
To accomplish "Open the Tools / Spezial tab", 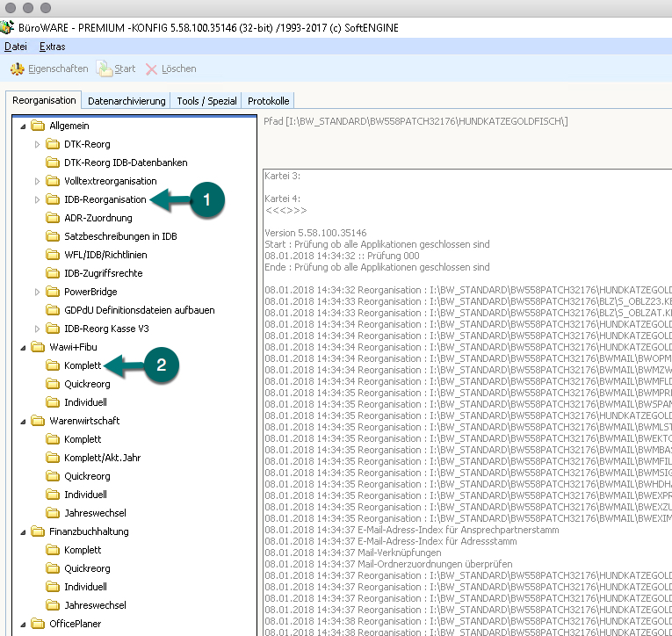I will 206,101.
